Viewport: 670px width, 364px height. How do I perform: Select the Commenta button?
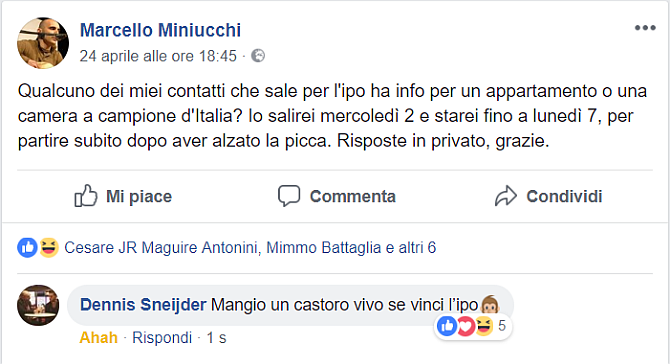337,196
